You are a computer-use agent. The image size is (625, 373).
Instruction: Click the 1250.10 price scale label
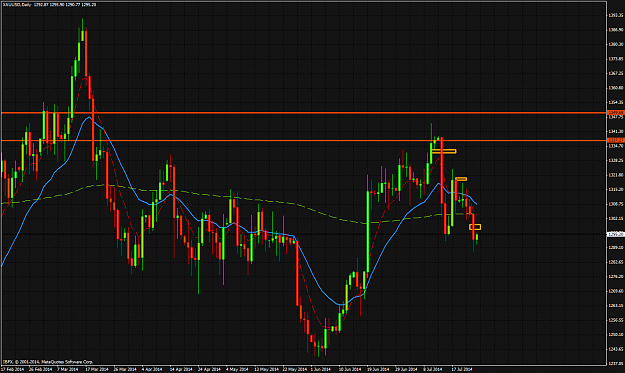tap(616, 335)
